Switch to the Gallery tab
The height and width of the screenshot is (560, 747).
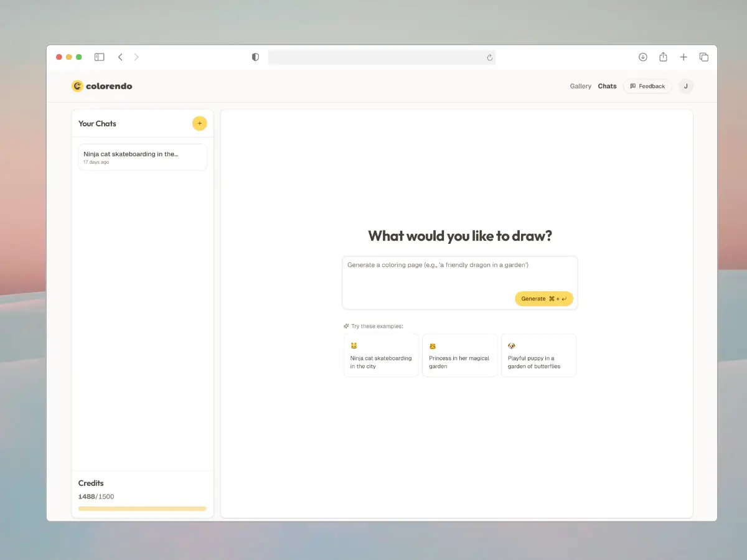coord(580,86)
